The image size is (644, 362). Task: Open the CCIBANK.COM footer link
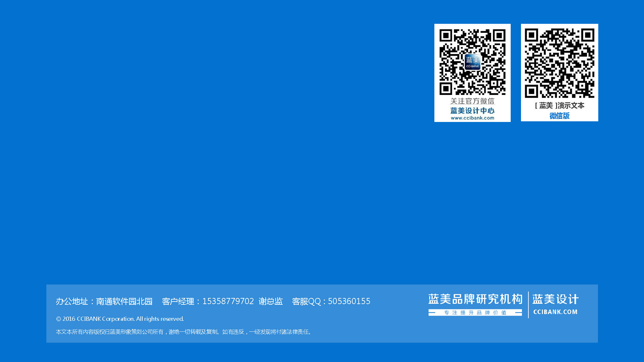coord(555,312)
